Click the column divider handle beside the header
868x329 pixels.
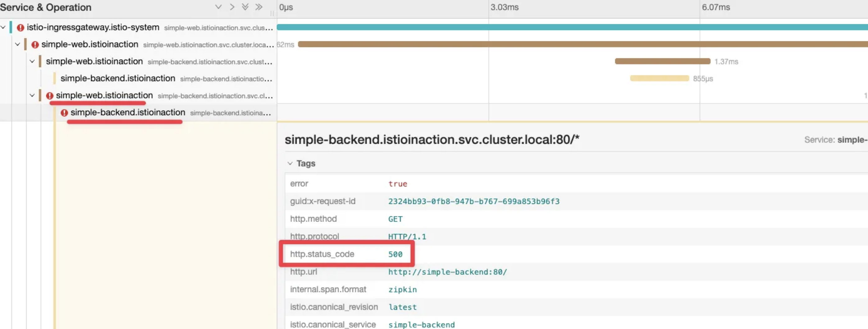(x=272, y=13)
